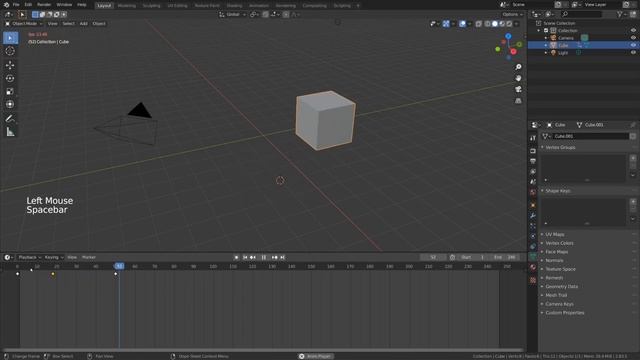
Task: Open the timeline Marker menu
Action: (89, 258)
